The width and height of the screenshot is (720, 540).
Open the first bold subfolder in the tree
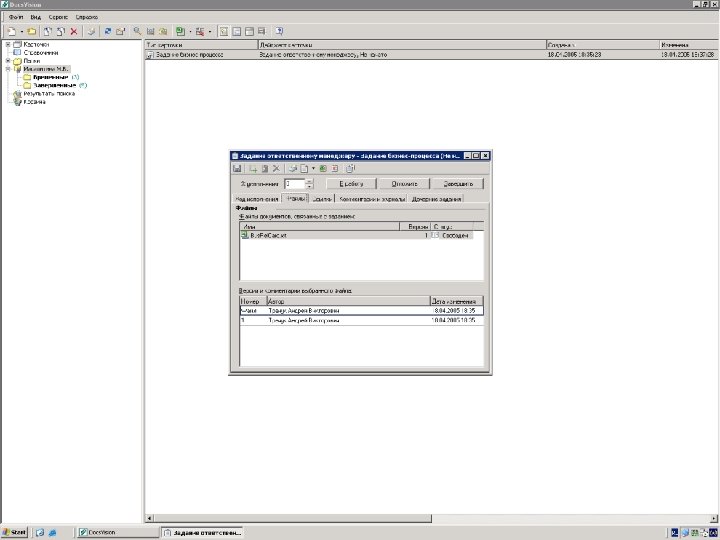[x=51, y=77]
